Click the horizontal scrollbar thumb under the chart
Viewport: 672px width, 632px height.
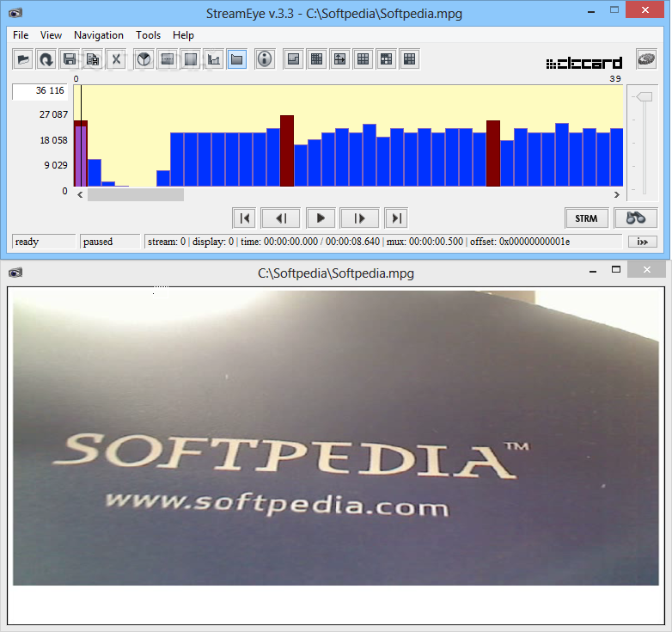click(136, 194)
